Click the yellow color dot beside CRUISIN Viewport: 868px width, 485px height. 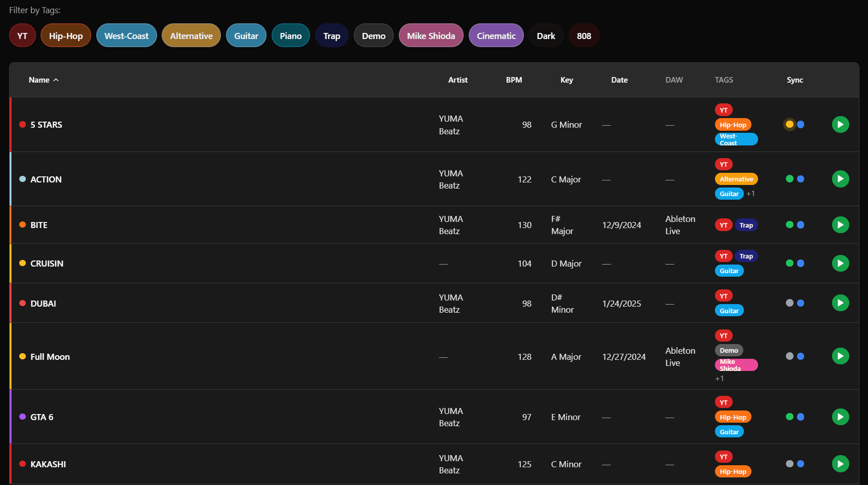pyautogui.click(x=22, y=263)
